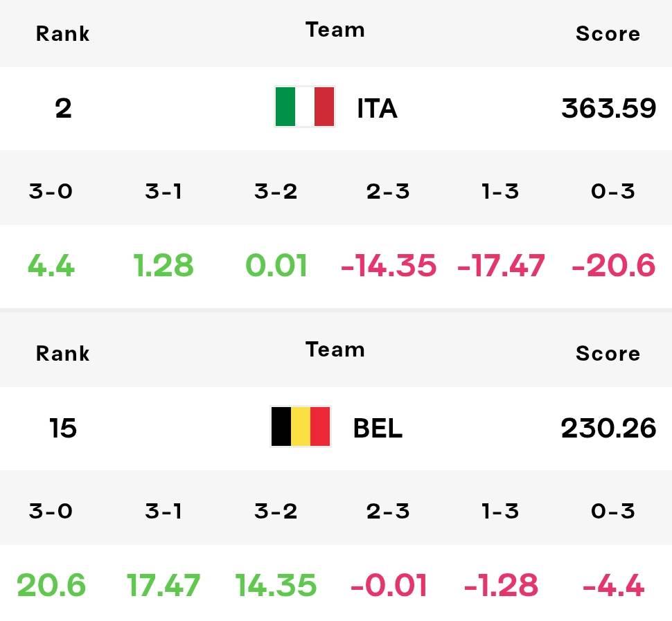Click the 3-2 column header in Belgium's table

click(276, 511)
